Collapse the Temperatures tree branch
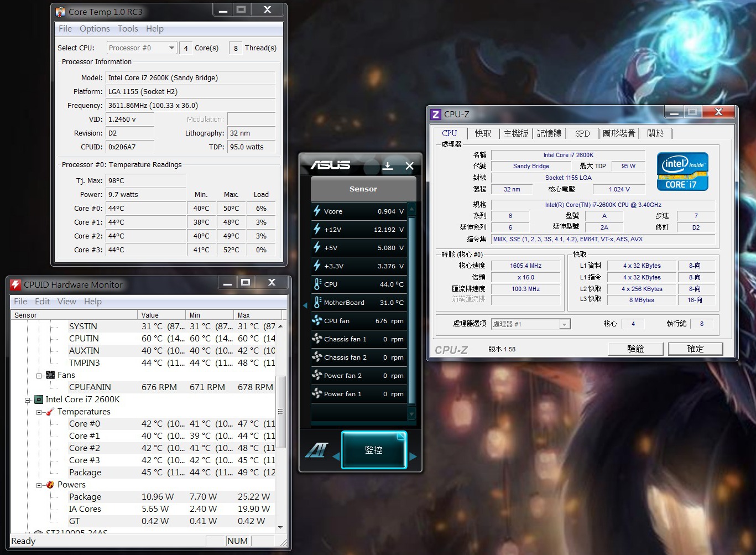756x555 pixels. point(39,412)
